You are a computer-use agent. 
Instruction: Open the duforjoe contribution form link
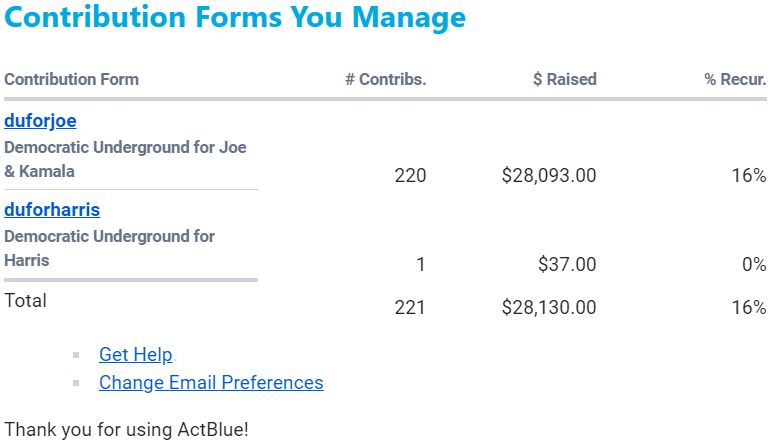[x=40, y=122]
